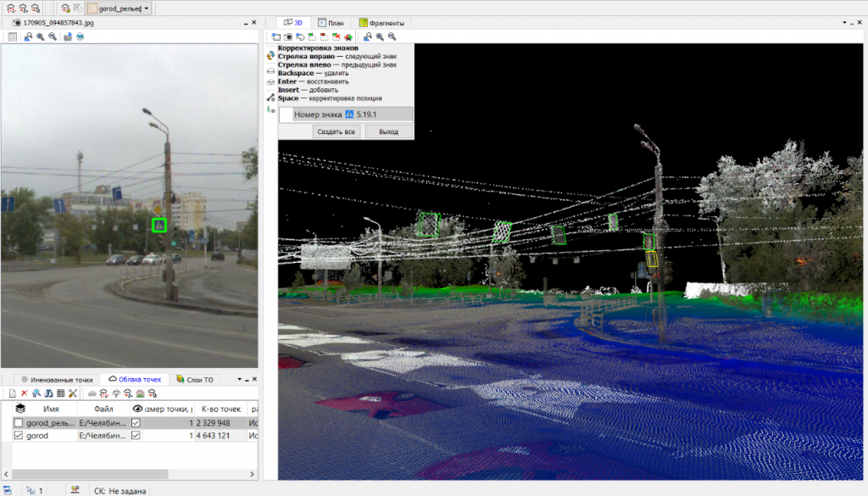Click the print icon in the image viewer toolbar
868x496 pixels.
click(x=81, y=36)
